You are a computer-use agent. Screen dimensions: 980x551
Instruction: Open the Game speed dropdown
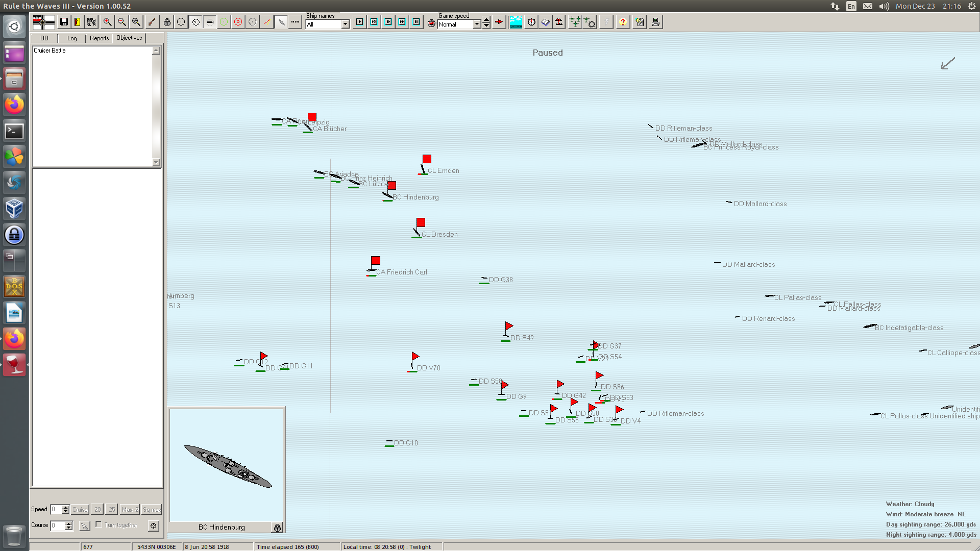click(x=477, y=24)
